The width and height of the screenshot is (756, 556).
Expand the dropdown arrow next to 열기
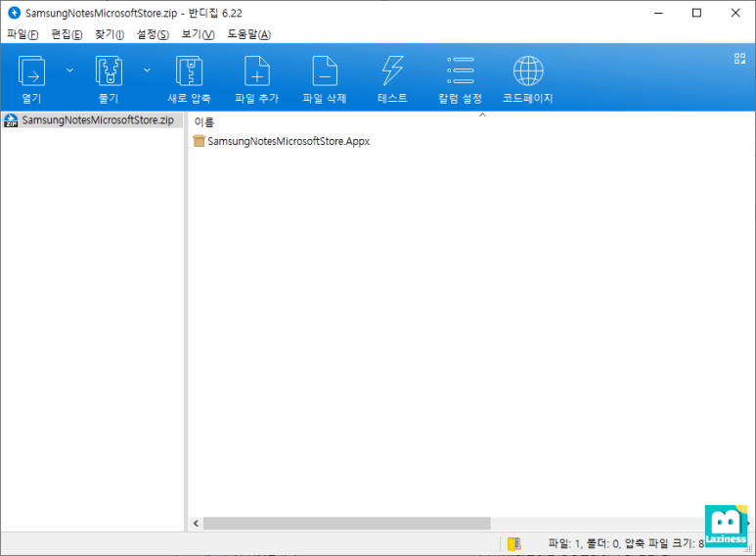point(69,70)
